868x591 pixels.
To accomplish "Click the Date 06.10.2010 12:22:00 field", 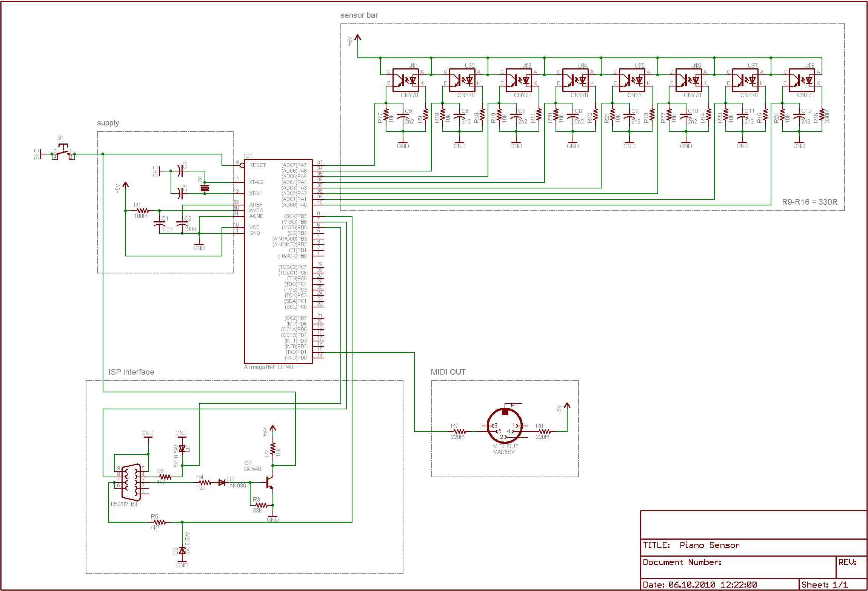I will 720,584.
